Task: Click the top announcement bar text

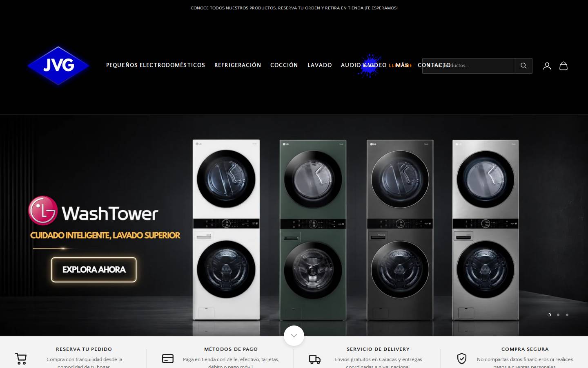Action: click(x=294, y=8)
